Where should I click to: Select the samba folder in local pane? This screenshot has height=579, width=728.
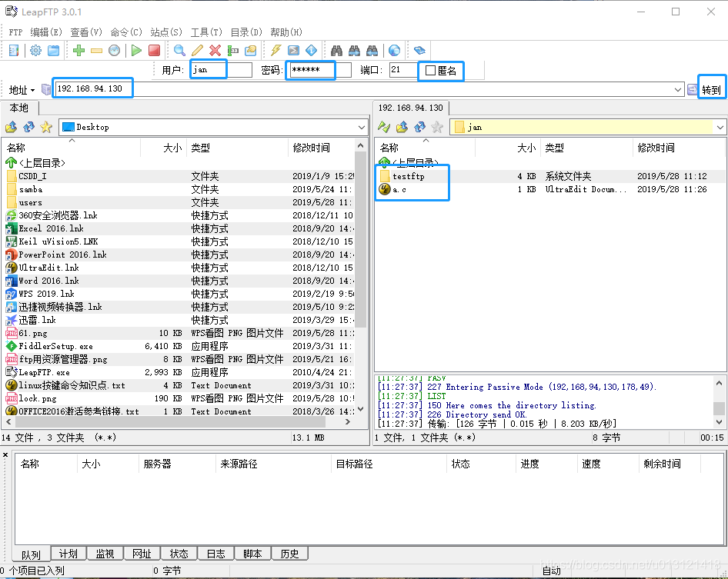tap(31, 189)
